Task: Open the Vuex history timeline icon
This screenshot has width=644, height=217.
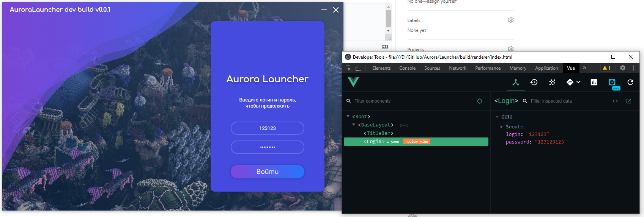Action: pos(534,82)
